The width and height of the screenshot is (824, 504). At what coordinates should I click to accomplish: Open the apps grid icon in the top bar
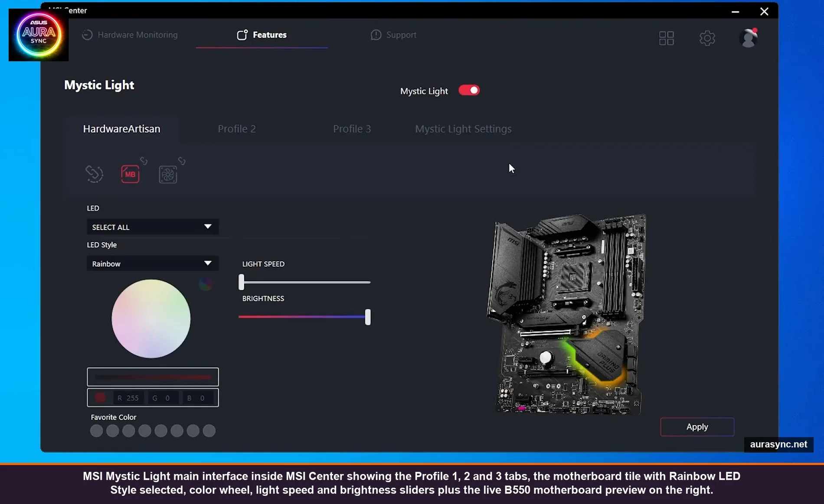pyautogui.click(x=666, y=38)
